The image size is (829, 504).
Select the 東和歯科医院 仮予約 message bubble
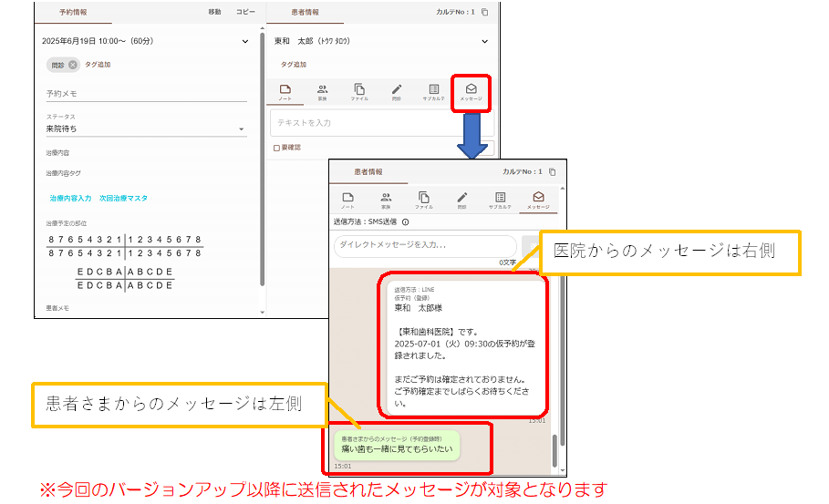465,346
